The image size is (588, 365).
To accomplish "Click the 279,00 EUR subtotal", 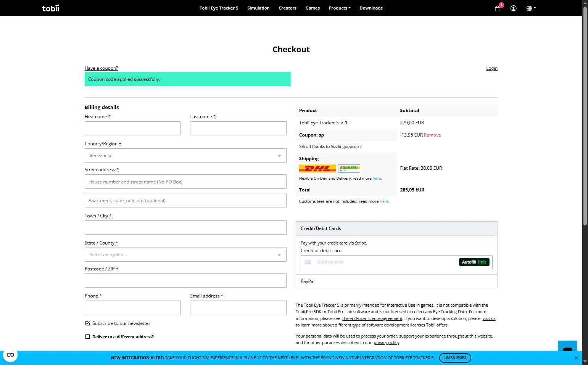I will click(412, 123).
